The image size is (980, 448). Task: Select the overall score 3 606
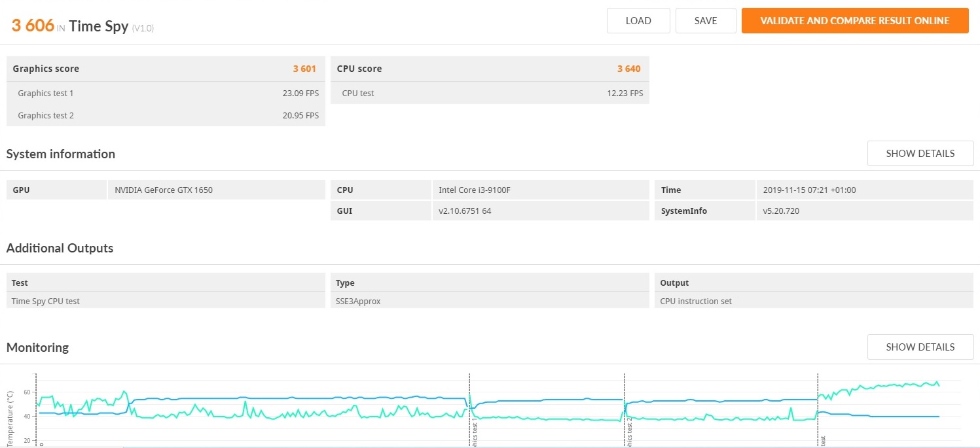pyautogui.click(x=33, y=26)
